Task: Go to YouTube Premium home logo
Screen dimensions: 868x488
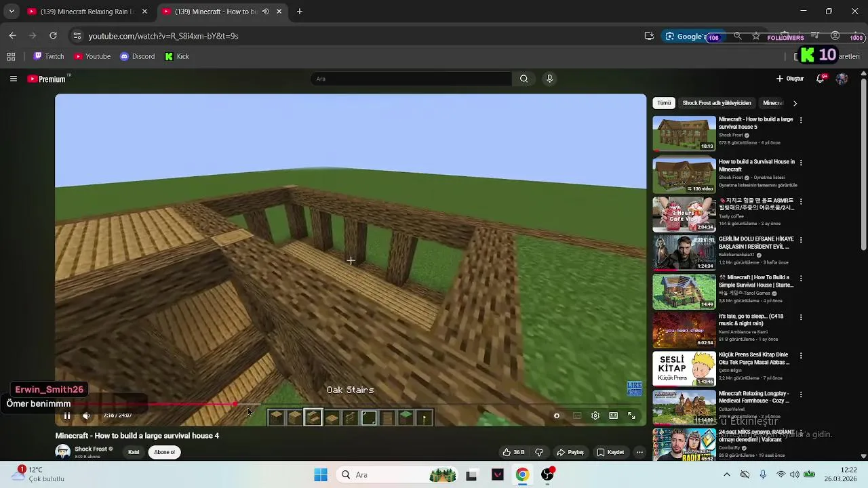Action: 47,79
